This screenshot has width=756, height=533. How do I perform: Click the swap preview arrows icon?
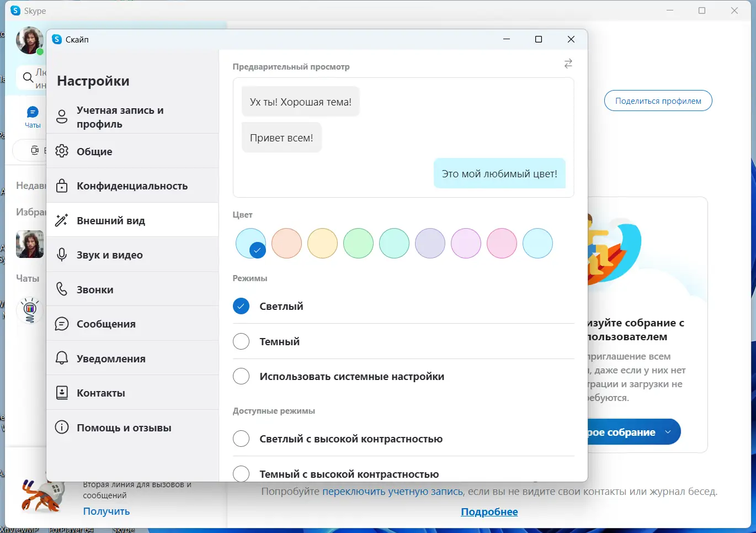click(x=568, y=64)
